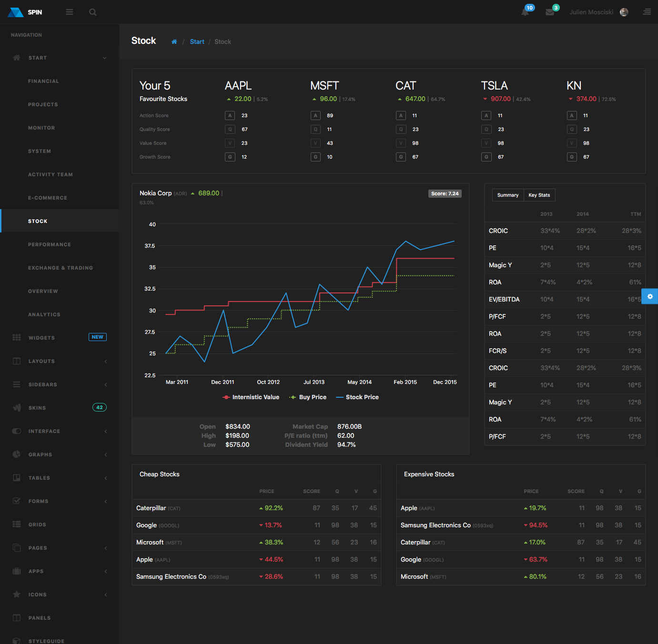Click the Layouts columns icon

17,361
